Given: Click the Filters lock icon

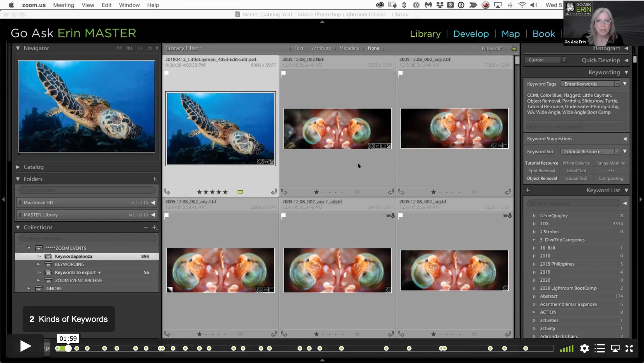Looking at the screenshot, I should tap(514, 48).
